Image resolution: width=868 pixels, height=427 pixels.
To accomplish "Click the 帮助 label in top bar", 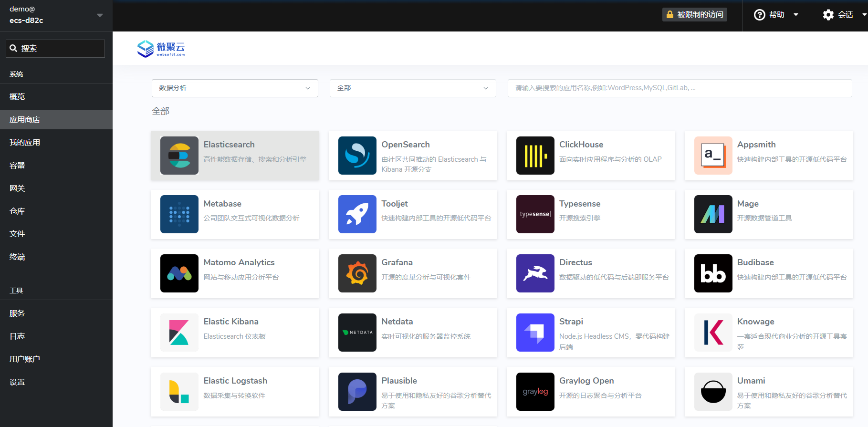I will pos(777,15).
